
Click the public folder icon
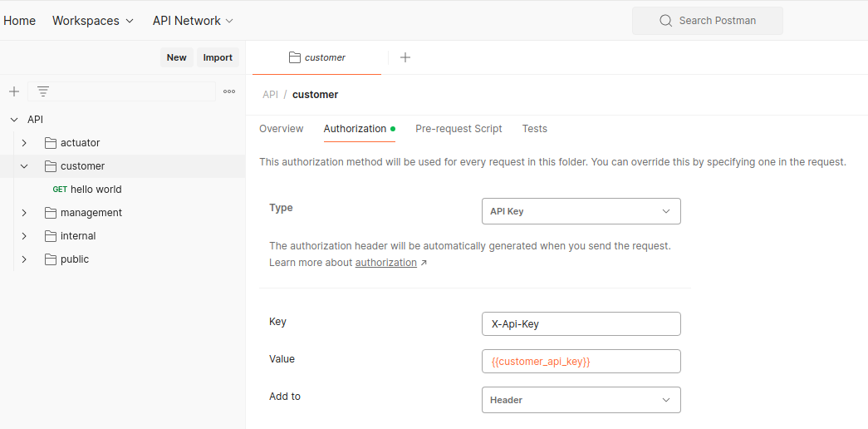pos(51,259)
